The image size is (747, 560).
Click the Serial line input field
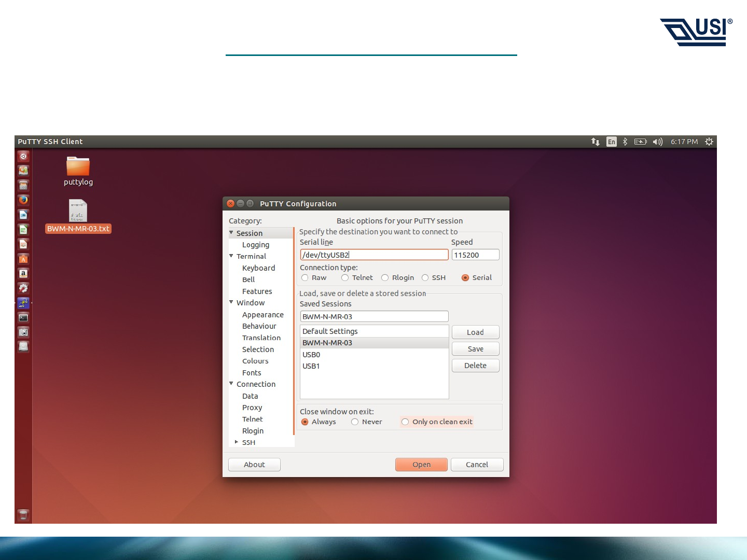pyautogui.click(x=374, y=255)
